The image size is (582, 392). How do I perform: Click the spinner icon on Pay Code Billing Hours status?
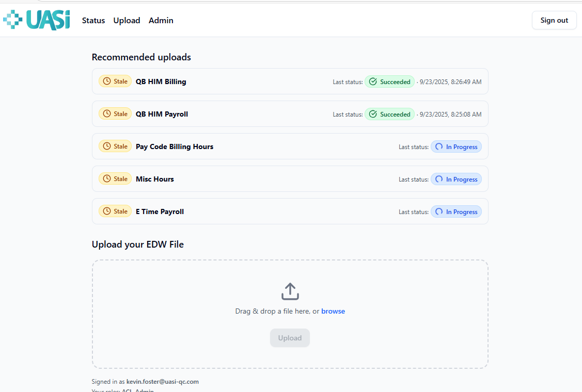439,146
